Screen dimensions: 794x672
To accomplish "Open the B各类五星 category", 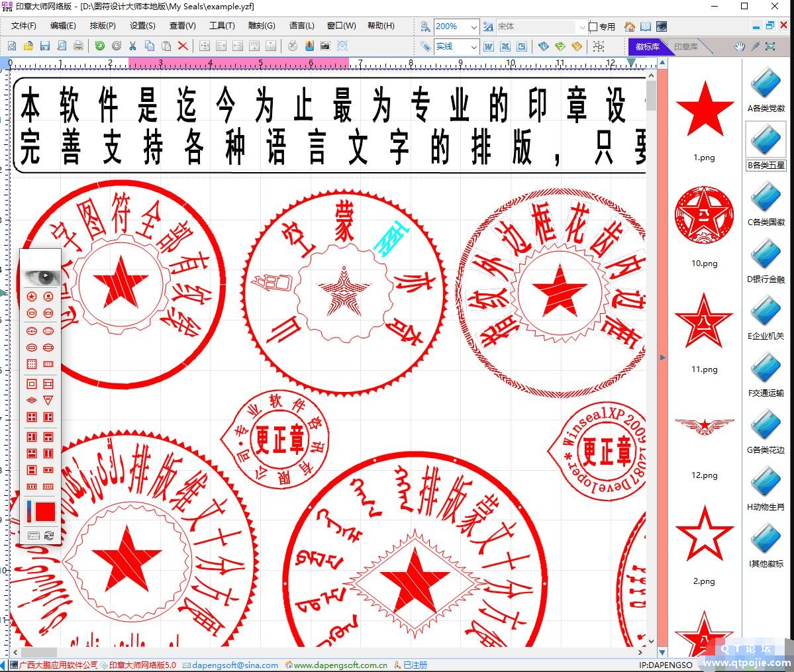I will tap(766, 146).
